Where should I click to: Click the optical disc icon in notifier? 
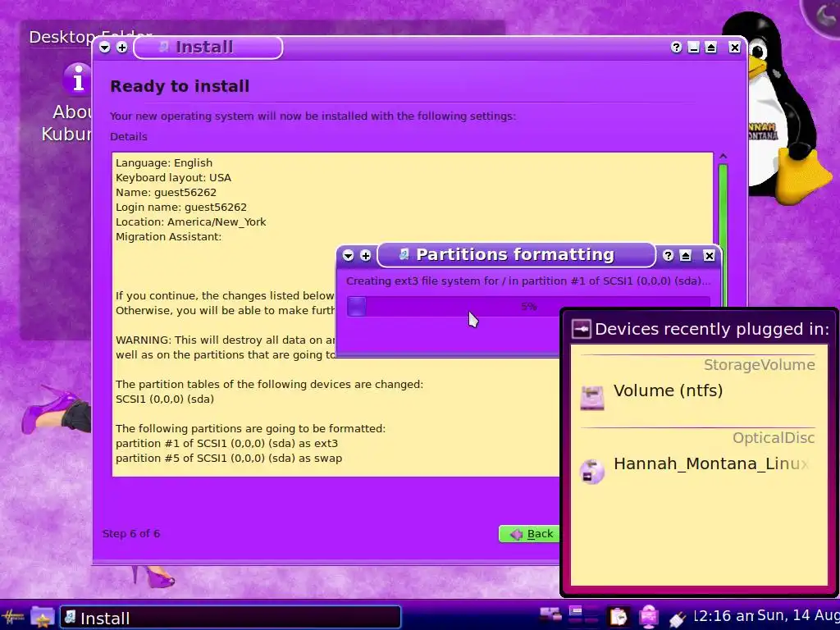coord(592,471)
